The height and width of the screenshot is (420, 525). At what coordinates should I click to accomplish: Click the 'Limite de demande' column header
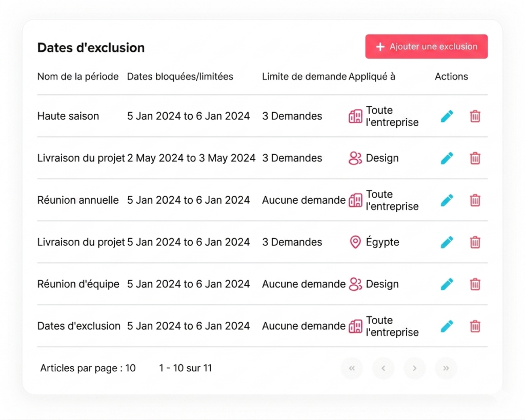[x=304, y=77]
